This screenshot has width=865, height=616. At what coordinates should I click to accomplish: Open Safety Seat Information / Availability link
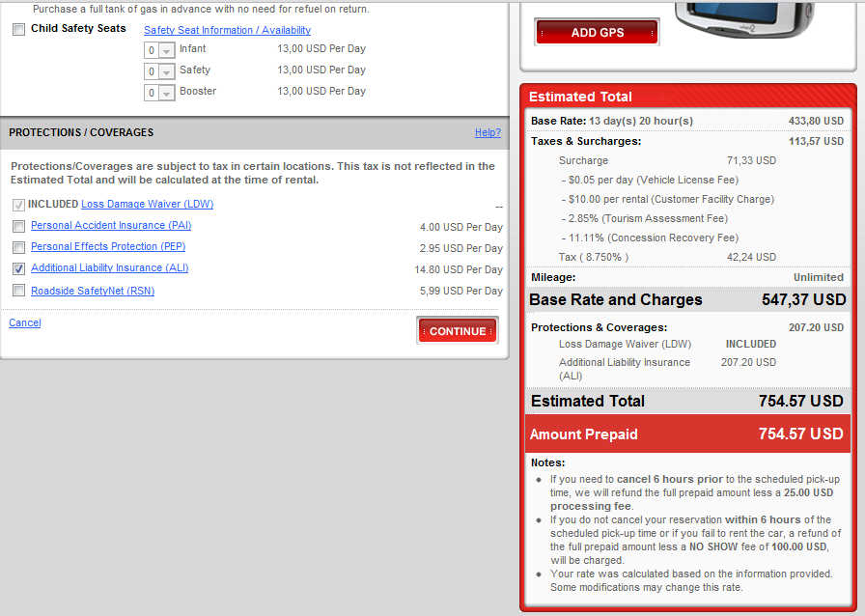[227, 30]
